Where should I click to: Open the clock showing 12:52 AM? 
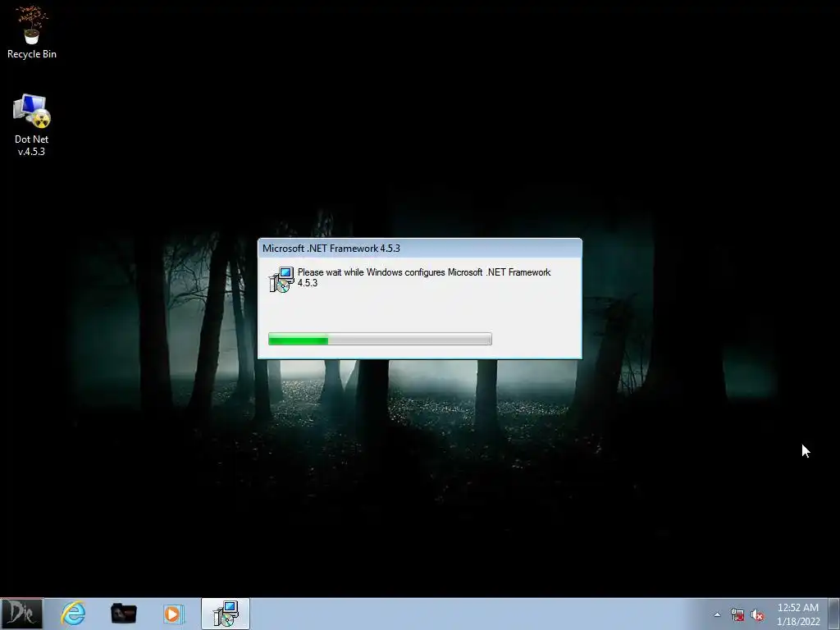[x=797, y=614]
